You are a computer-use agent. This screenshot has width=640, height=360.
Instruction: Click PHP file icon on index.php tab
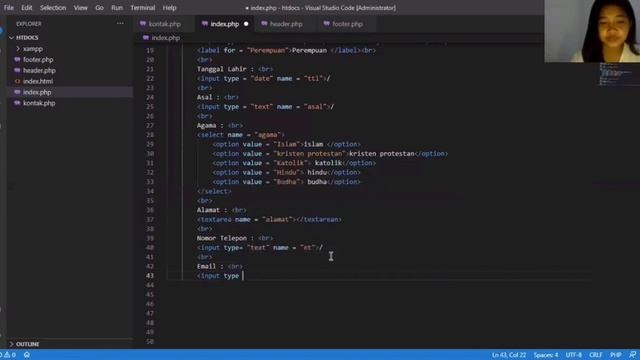[204, 24]
